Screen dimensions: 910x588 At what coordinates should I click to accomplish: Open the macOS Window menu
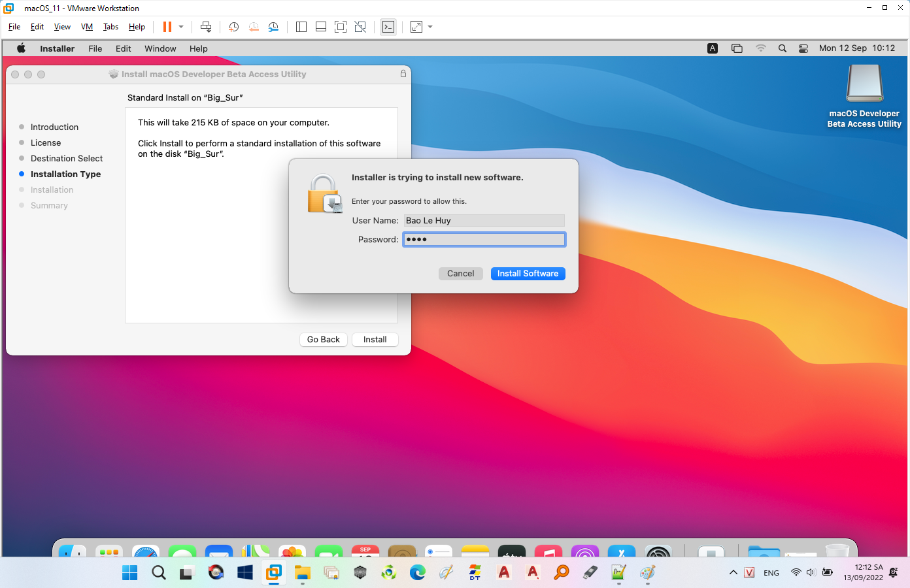coord(160,48)
